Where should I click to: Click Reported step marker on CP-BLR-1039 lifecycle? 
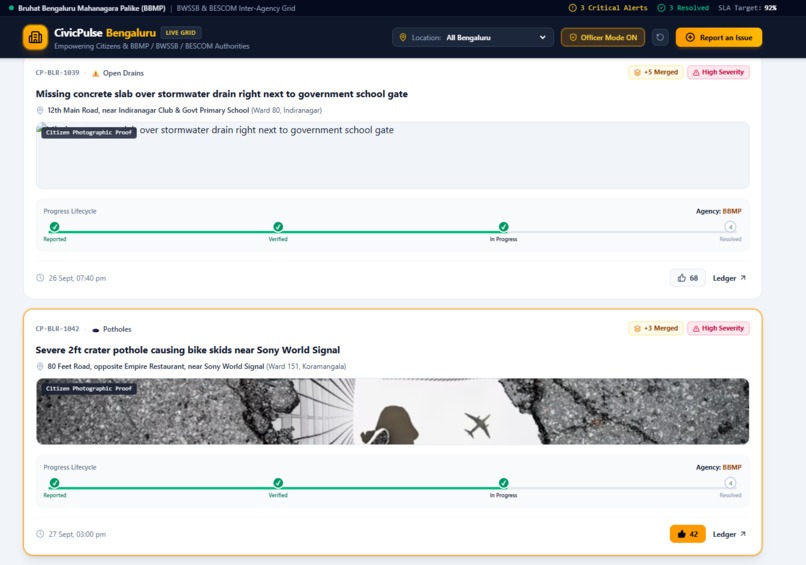(x=54, y=227)
